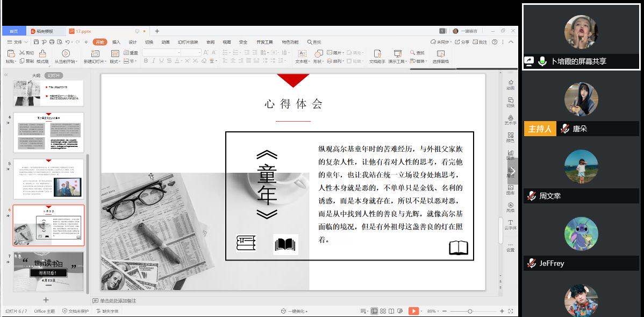Open the sync status (未同步) dropdown
Viewport: 644px width, 317px height.
tap(441, 42)
